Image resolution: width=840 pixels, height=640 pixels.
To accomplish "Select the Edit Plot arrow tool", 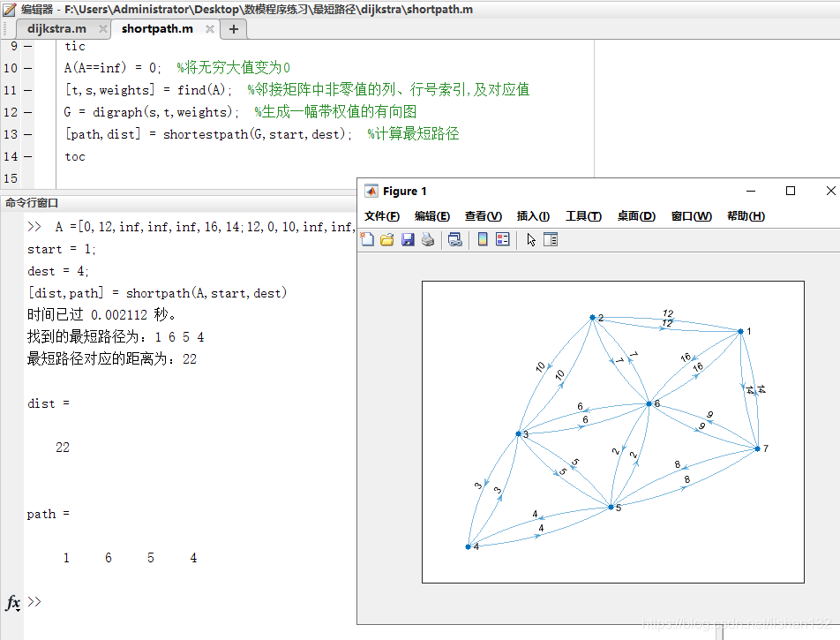I will click(x=531, y=239).
